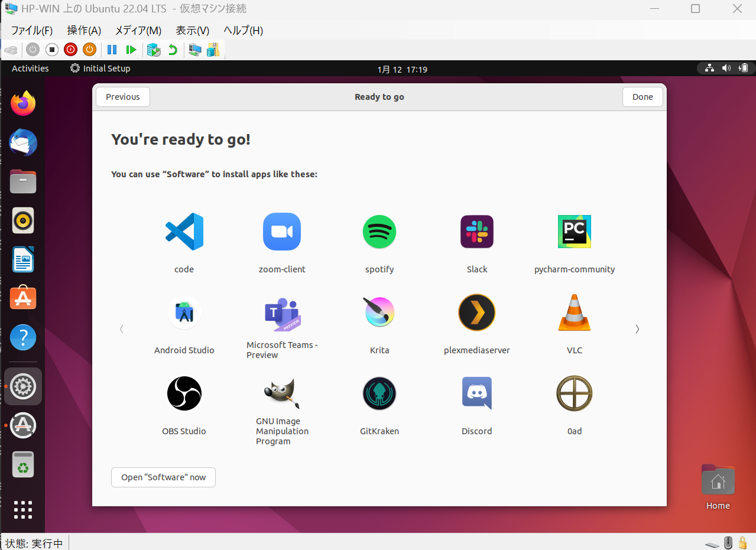This screenshot has height=550, width=756.
Task: Click the 状態: 実行中 status text
Action: [34, 543]
